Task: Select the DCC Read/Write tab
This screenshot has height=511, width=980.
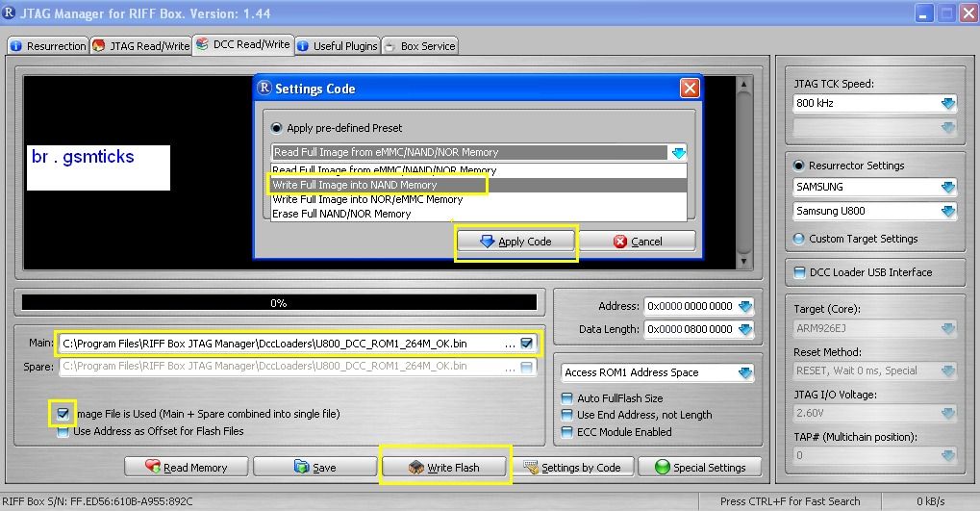Action: click(243, 44)
